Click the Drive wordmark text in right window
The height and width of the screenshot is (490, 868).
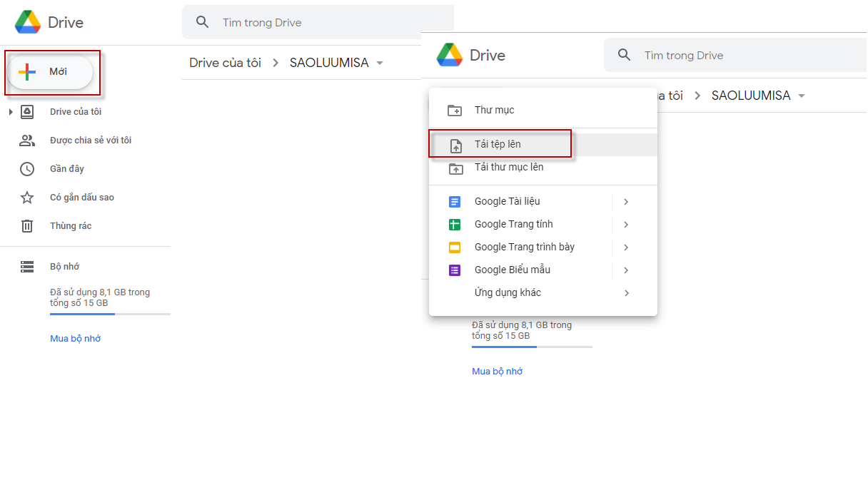coord(488,56)
